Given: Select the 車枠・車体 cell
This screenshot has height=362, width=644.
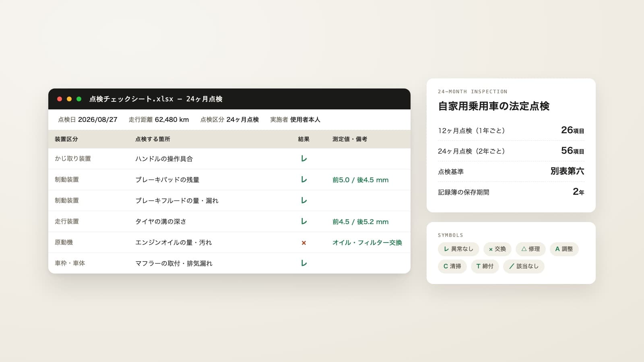Looking at the screenshot, I should point(70,263).
